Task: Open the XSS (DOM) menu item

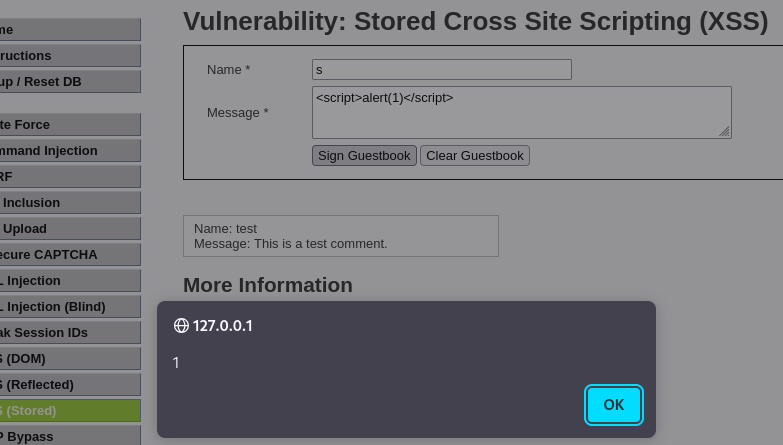Action: click(x=60, y=358)
